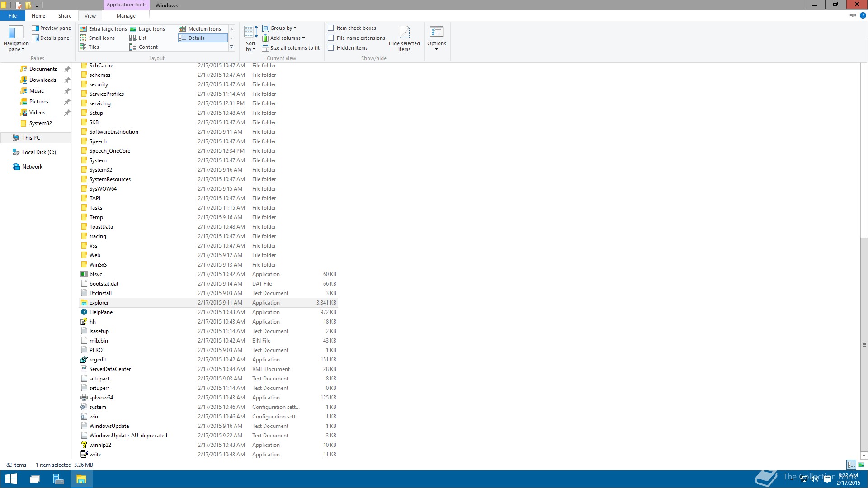This screenshot has width=868, height=488.
Task: Select the HelpPane application icon
Action: coord(84,312)
